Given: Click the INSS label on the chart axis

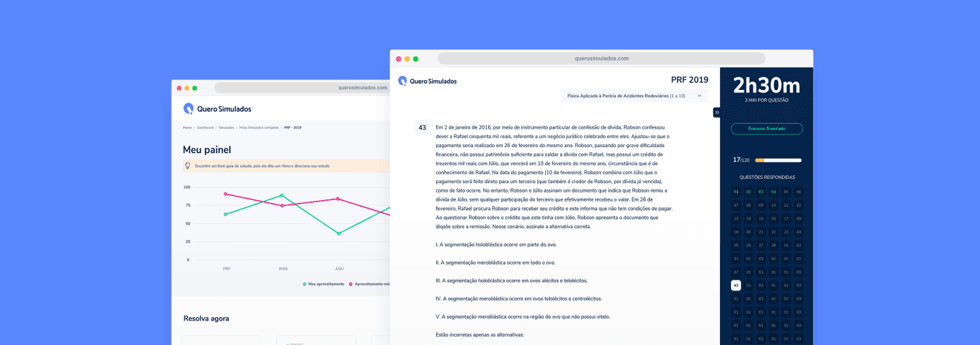Looking at the screenshot, I should 283,269.
